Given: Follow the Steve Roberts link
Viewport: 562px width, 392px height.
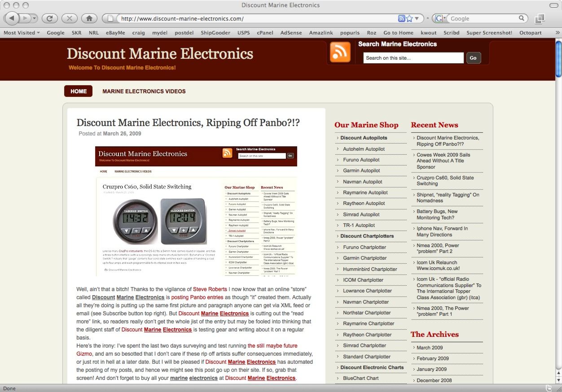Looking at the screenshot, I should (210, 289).
